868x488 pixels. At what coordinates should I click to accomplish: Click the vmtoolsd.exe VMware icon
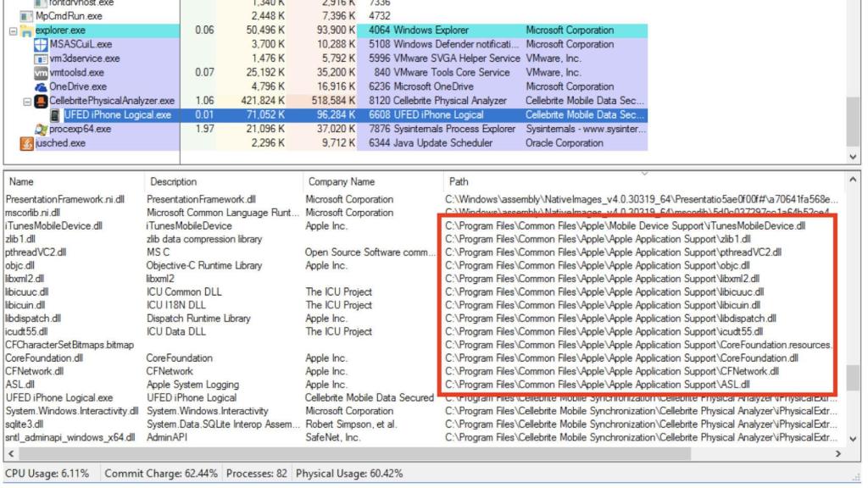tap(41, 73)
